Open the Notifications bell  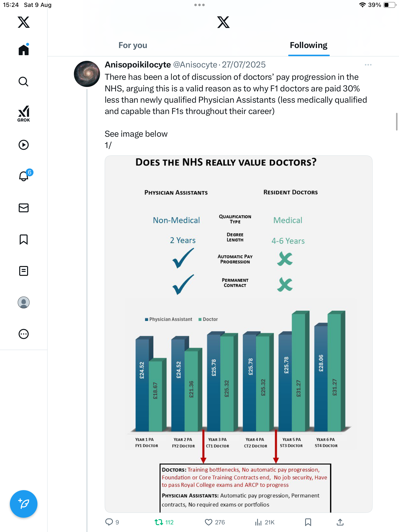tap(24, 176)
